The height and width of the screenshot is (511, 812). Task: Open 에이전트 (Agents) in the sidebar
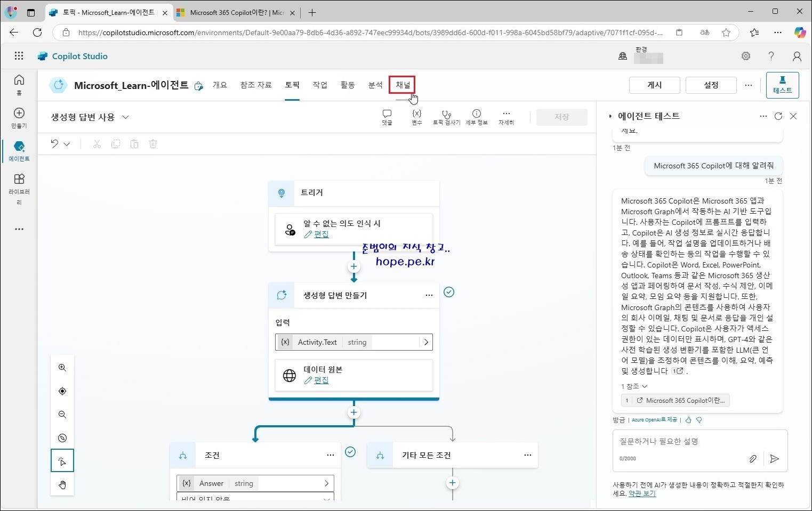(x=19, y=151)
